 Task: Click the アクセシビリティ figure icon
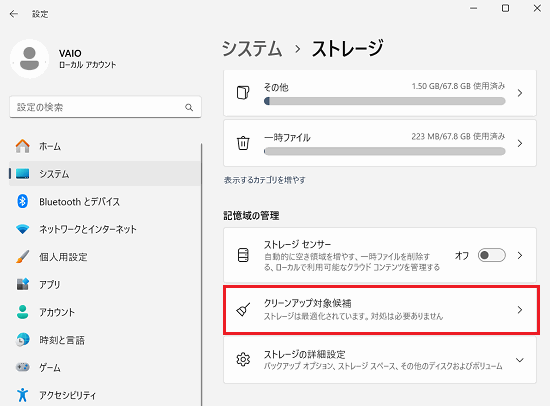(x=23, y=395)
